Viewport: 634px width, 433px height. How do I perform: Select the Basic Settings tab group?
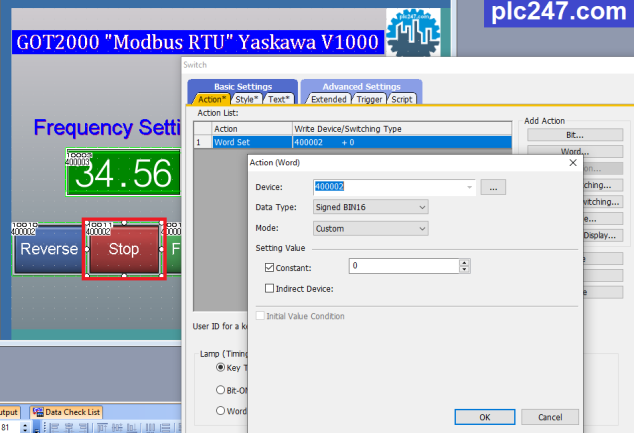tap(243, 87)
